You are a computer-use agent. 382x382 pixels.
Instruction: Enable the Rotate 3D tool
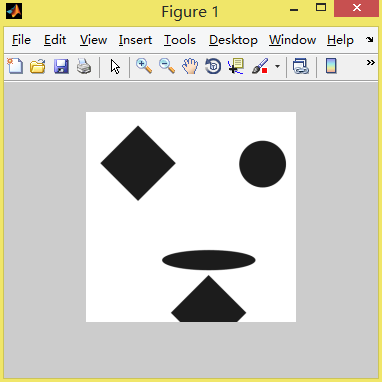213,66
